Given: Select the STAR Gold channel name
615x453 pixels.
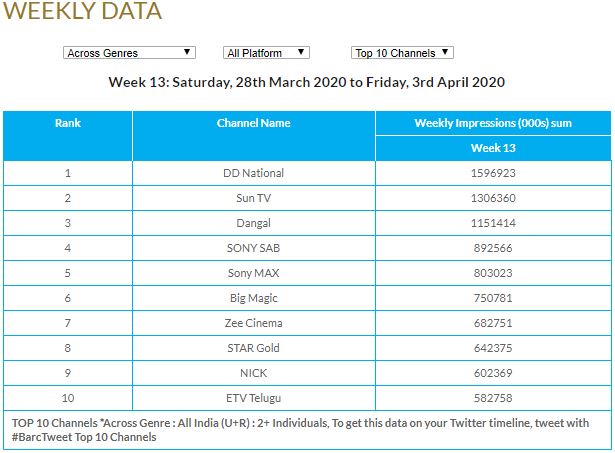Looking at the screenshot, I should [254, 348].
